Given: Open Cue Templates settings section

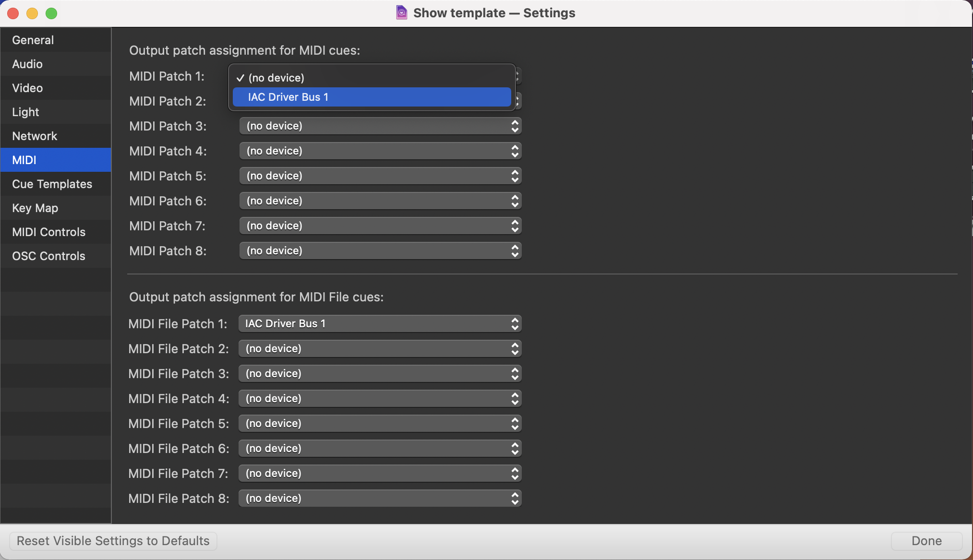Looking at the screenshot, I should 52,184.
